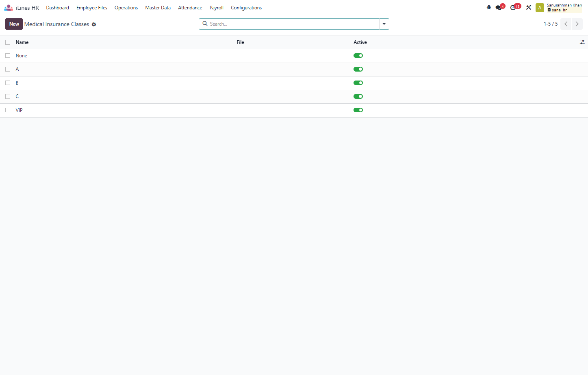Open the Configurations menu

coord(246,8)
